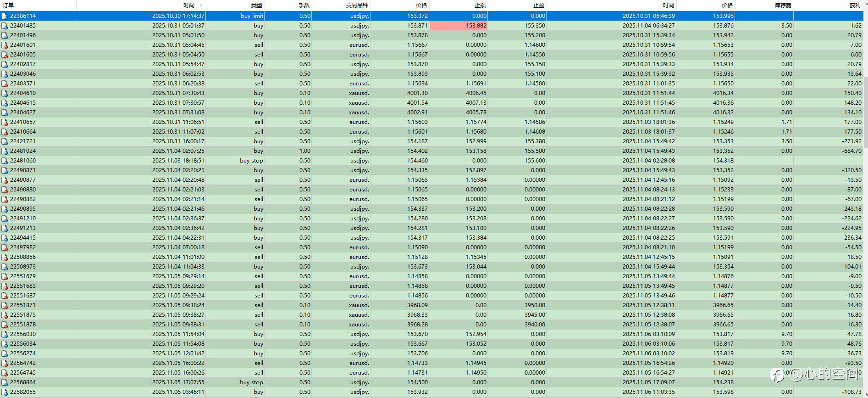Viewport: 868px width, 398px height.
Task: Click the row icon of order 22508973
Action: coord(5,267)
